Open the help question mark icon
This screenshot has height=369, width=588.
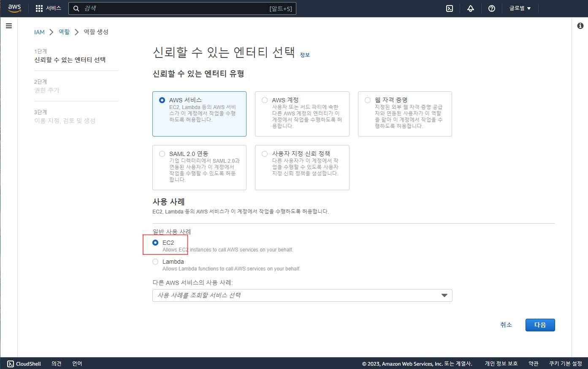[x=492, y=8]
